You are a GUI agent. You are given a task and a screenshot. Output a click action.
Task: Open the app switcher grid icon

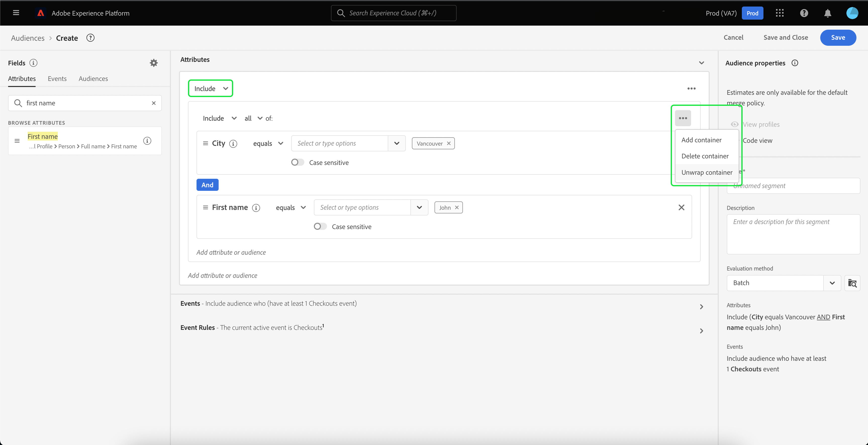coord(780,13)
